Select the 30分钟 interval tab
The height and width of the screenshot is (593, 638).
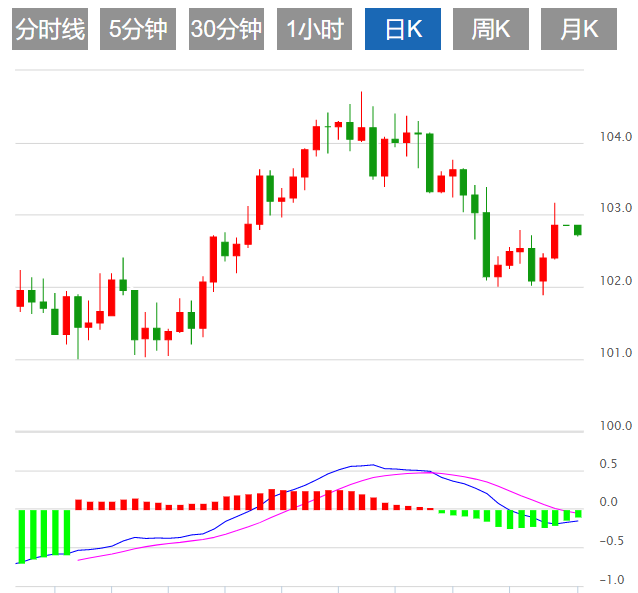click(x=226, y=29)
